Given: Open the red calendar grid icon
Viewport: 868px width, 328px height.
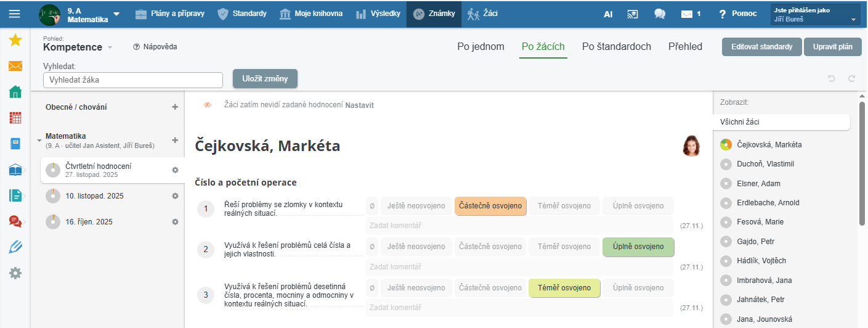Looking at the screenshot, I should pos(15,118).
